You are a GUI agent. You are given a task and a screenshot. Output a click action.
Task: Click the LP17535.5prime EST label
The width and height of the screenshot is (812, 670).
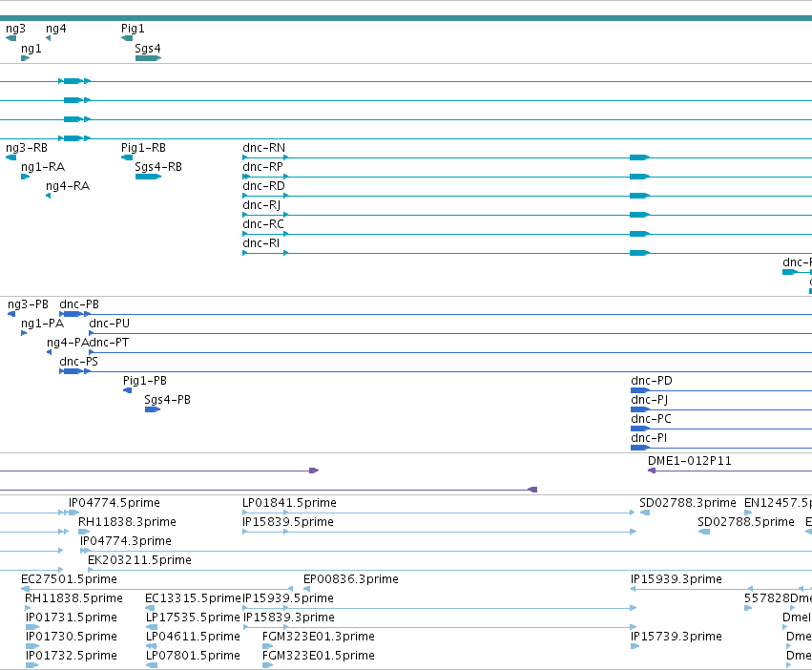pos(193,618)
